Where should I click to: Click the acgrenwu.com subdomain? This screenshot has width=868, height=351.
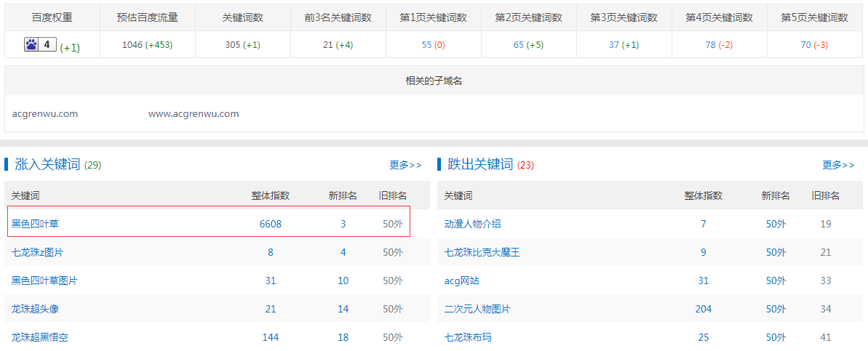(45, 114)
